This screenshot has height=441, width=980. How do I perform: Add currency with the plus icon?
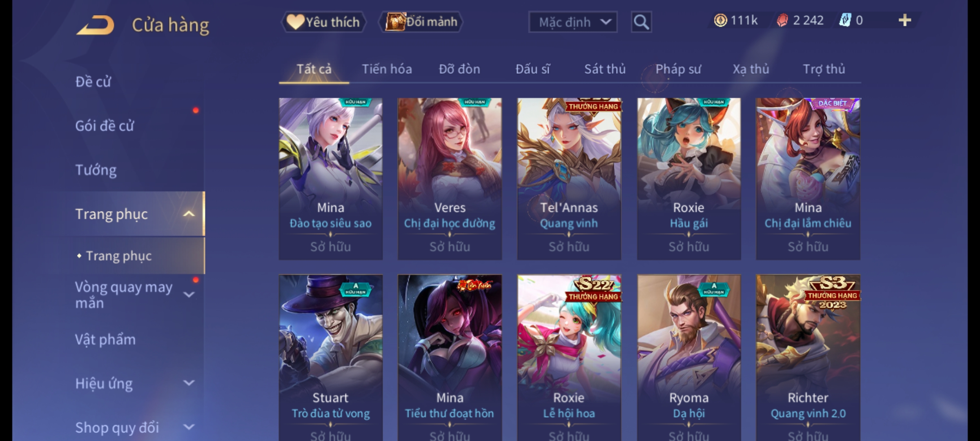(x=905, y=20)
